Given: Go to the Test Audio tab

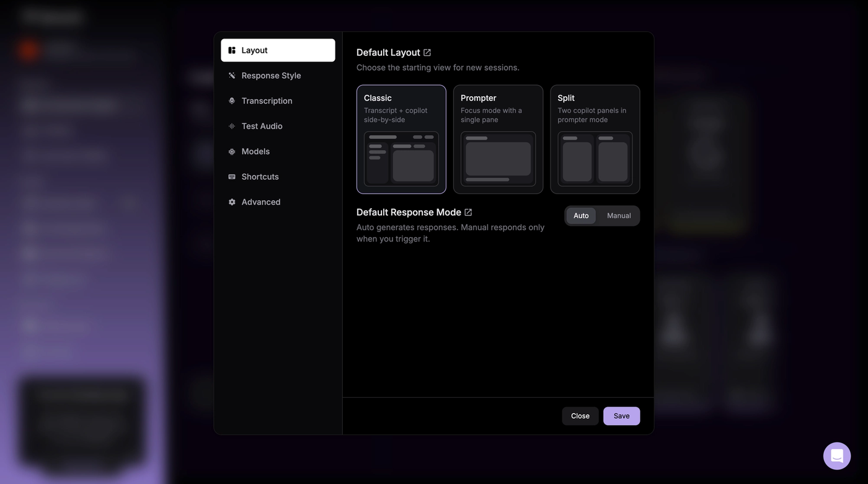Looking at the screenshot, I should coord(278,126).
